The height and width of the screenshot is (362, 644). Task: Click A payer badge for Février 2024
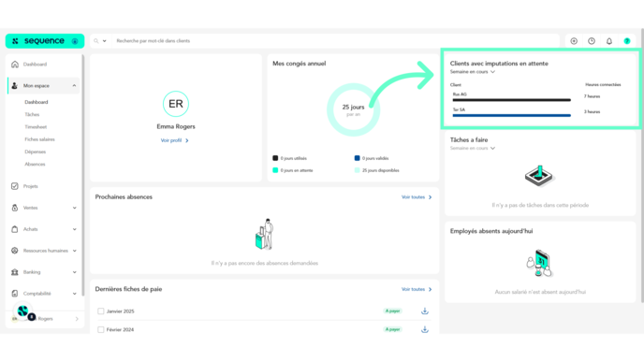(392, 329)
